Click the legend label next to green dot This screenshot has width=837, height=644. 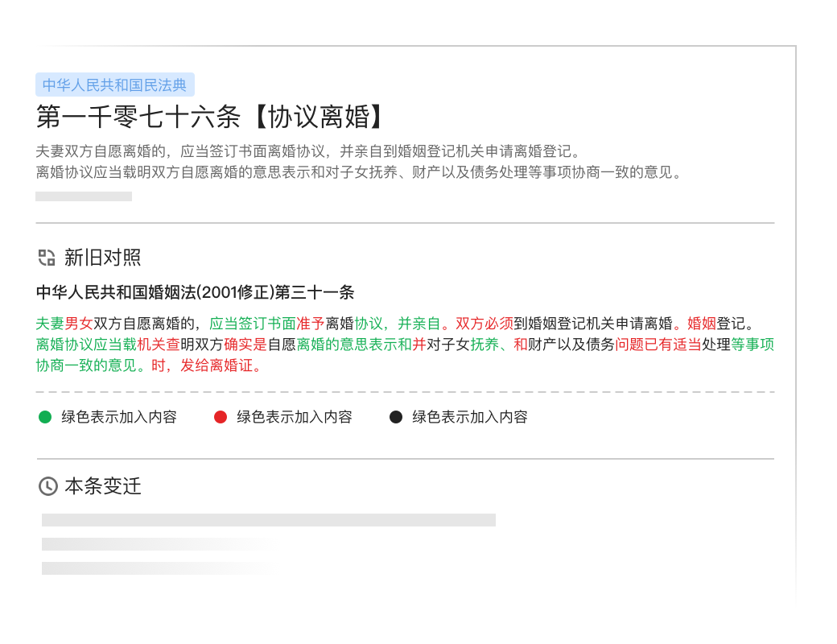pyautogui.click(x=119, y=417)
